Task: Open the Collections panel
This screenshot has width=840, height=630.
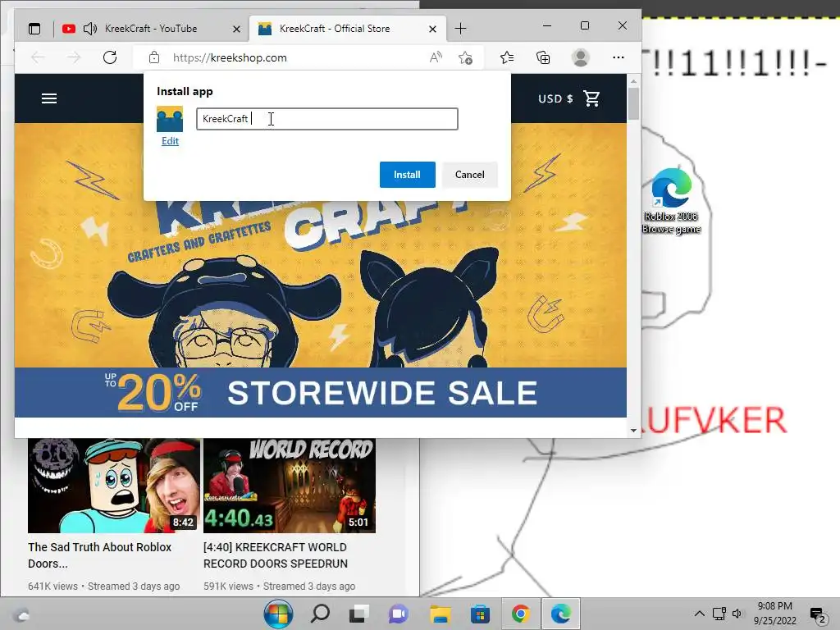Action: click(543, 57)
